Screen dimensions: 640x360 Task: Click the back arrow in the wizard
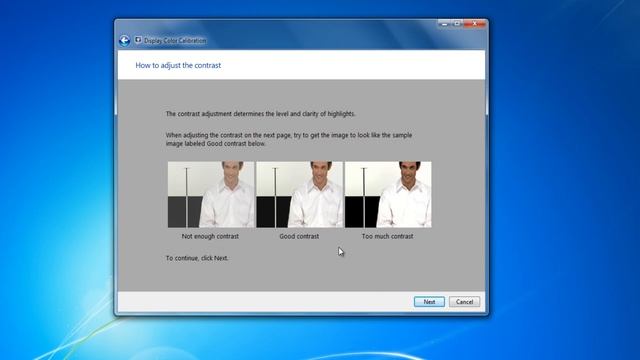[124, 40]
